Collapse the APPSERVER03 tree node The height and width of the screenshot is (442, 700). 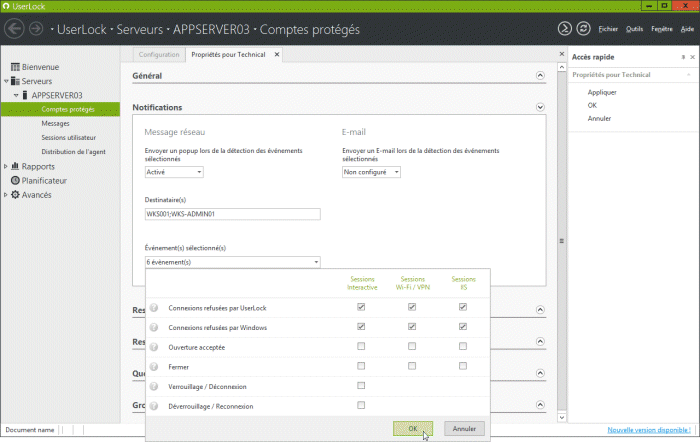pyautogui.click(x=16, y=95)
